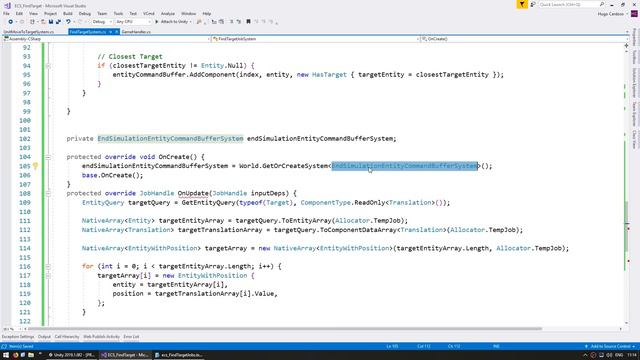640x360 pixels.
Task: Click the feedback icon beside Quick Launch
Action: point(533,4)
